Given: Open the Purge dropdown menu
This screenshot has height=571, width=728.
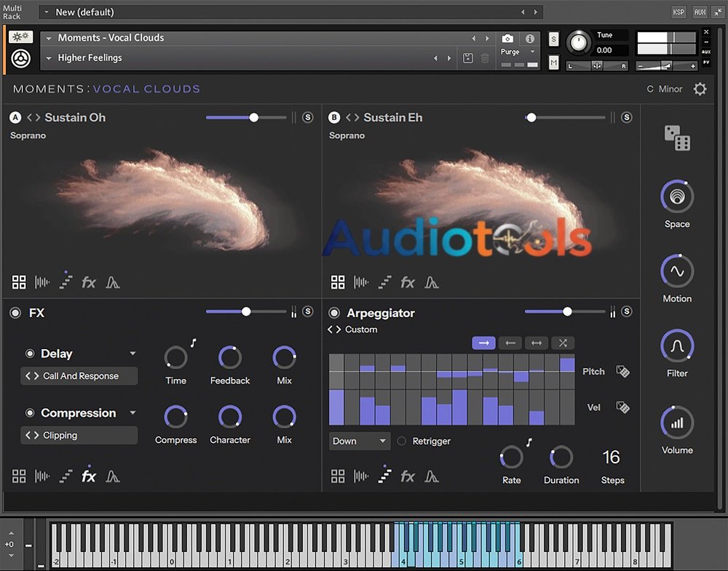Looking at the screenshot, I should 518,52.
